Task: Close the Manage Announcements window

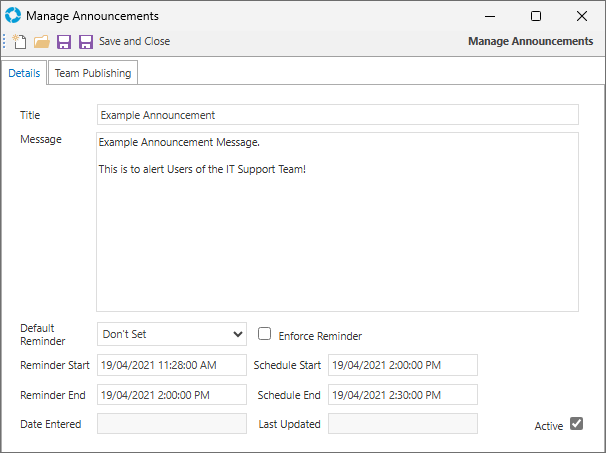Action: coord(582,16)
